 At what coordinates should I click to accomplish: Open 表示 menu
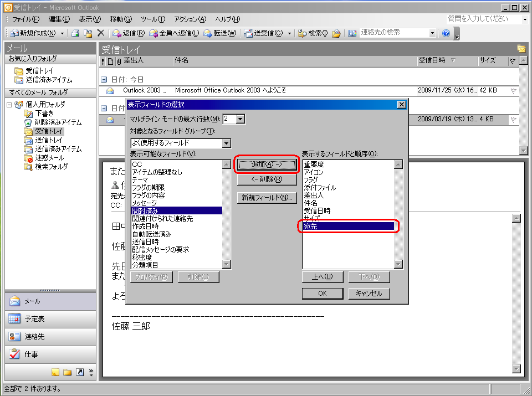click(x=90, y=19)
